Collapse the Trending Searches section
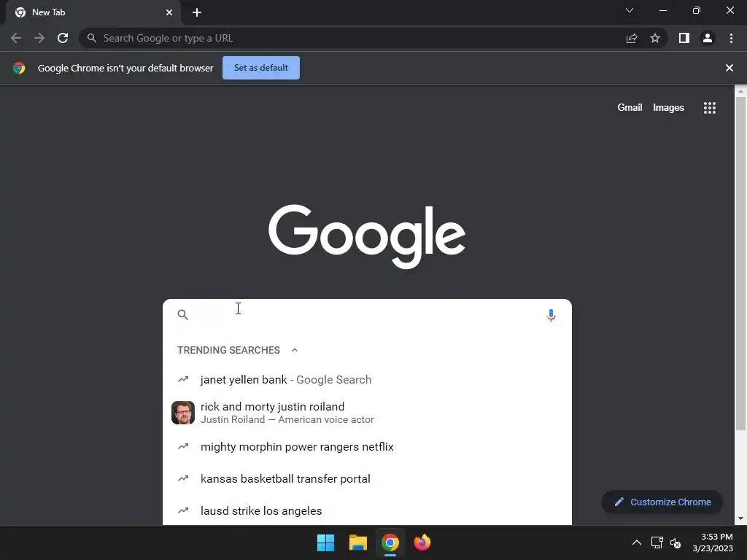This screenshot has height=560, width=747. pyautogui.click(x=295, y=350)
